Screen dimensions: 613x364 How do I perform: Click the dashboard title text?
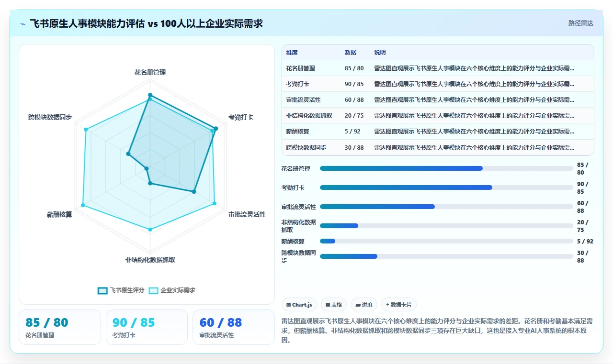click(146, 23)
